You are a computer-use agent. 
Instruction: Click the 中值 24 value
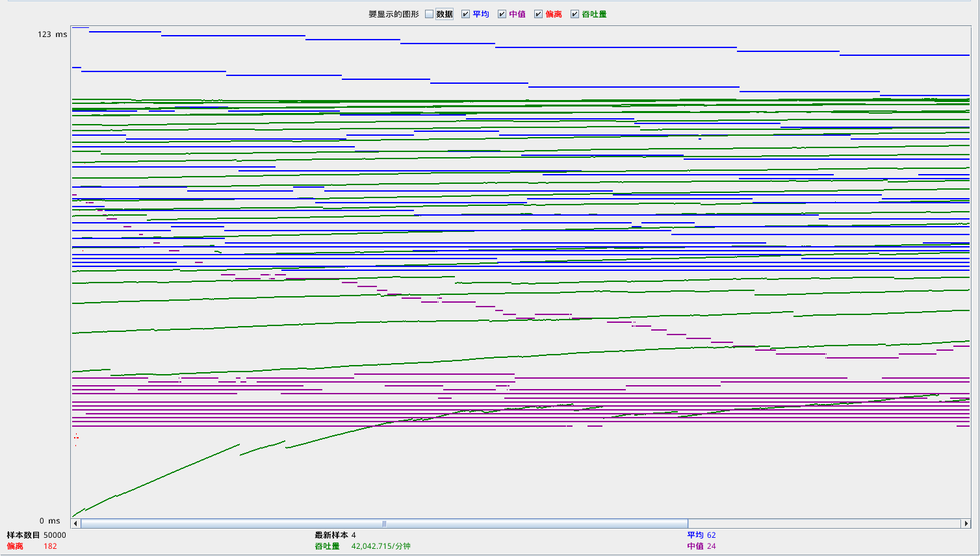pyautogui.click(x=712, y=546)
